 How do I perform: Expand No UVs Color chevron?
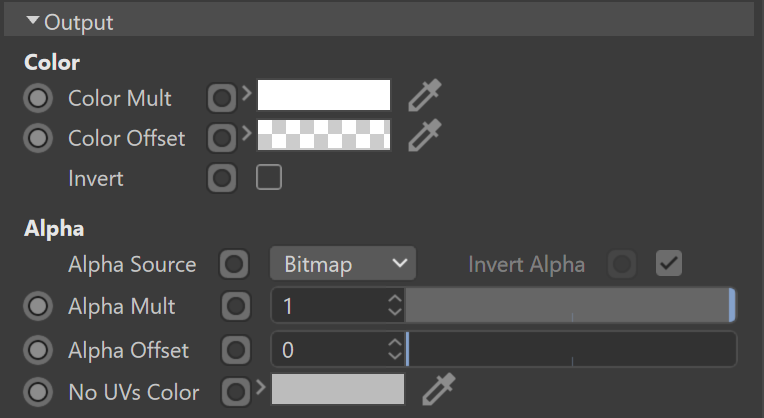click(x=261, y=387)
